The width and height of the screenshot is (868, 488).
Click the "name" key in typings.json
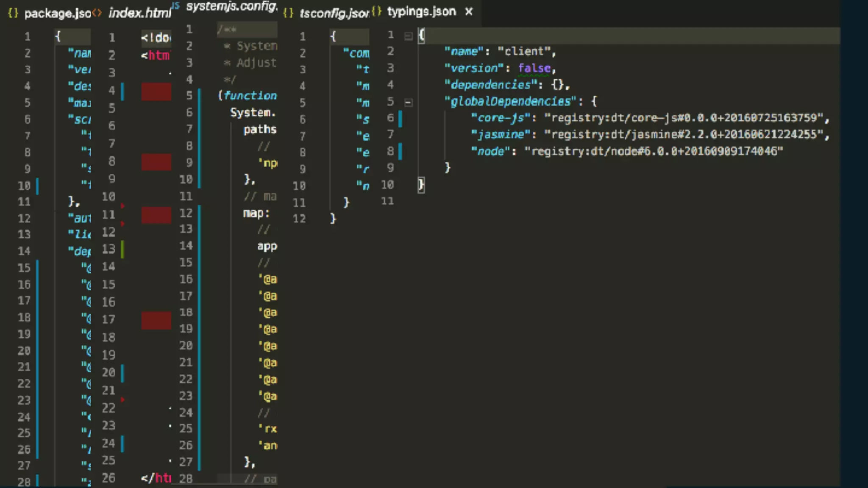(x=464, y=51)
